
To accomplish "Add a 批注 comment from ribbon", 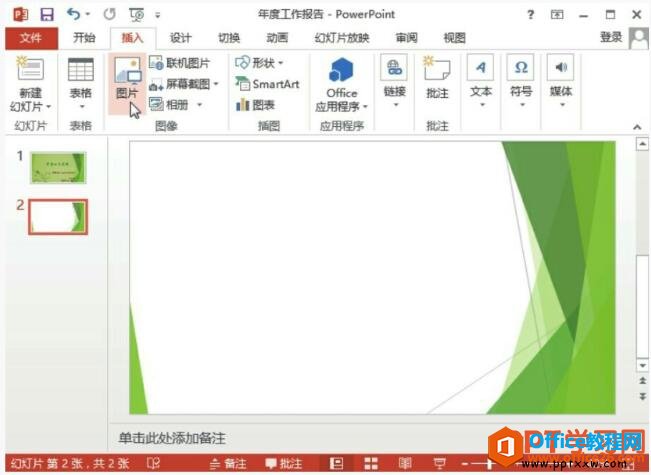I will coord(437,78).
